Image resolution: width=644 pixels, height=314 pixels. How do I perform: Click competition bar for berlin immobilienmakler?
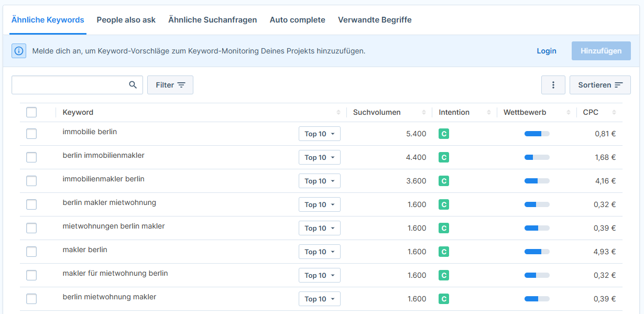click(x=537, y=157)
